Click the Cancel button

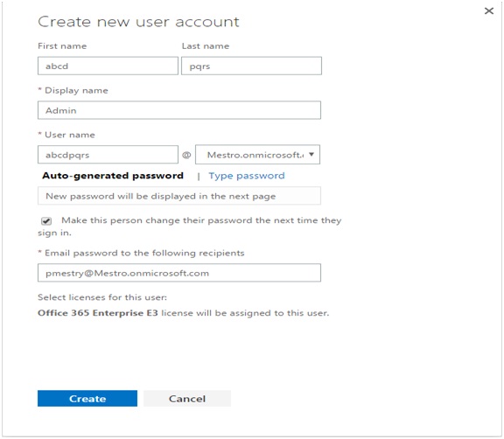pos(187,398)
